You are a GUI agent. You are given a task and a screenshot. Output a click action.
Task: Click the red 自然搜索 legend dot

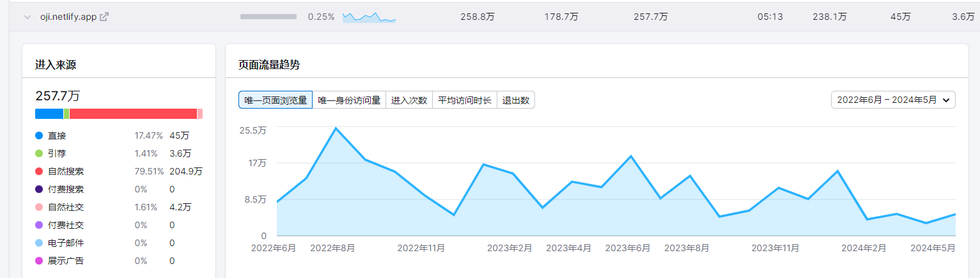pyautogui.click(x=39, y=171)
